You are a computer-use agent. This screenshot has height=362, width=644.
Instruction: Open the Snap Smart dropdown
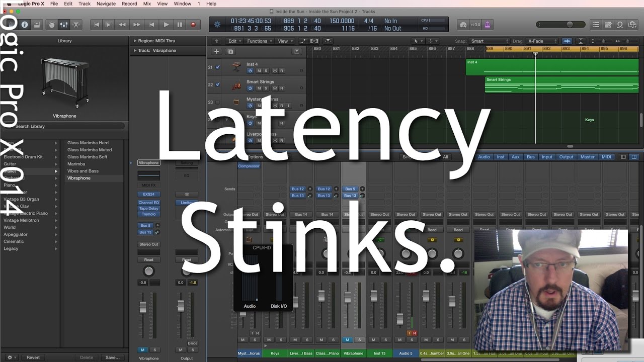pos(489,41)
